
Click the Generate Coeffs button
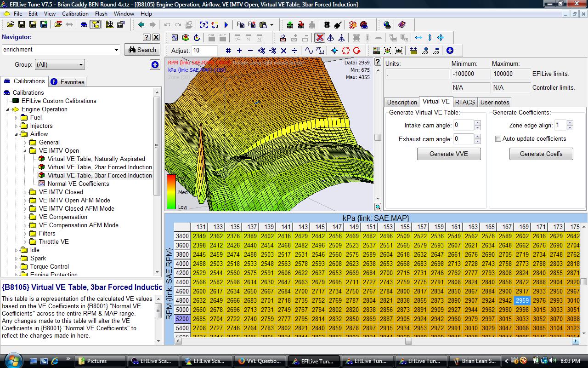point(541,154)
